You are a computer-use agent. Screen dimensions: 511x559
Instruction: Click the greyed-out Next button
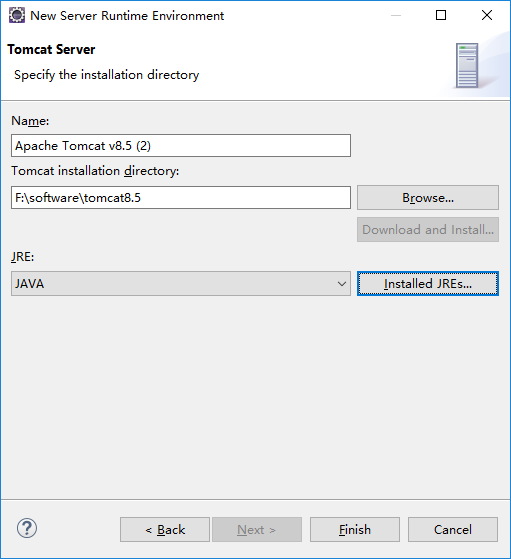click(257, 530)
